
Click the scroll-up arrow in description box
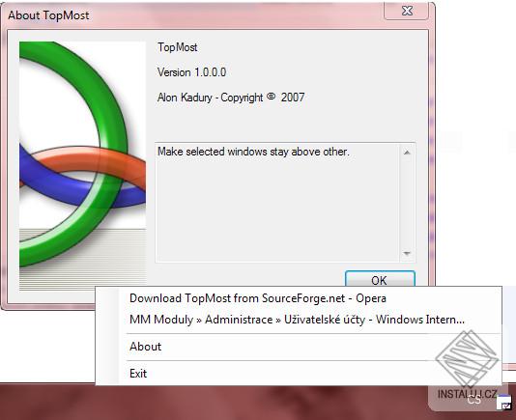(407, 153)
